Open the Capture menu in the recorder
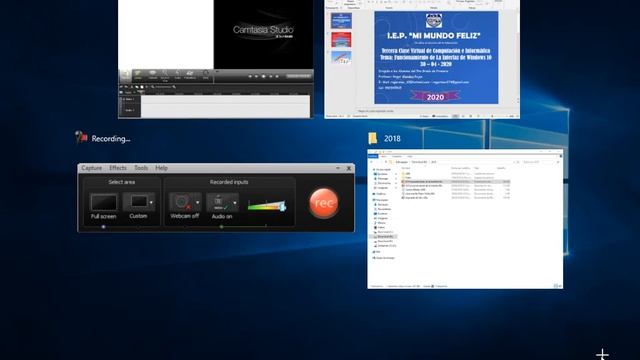The width and height of the screenshot is (640, 360). point(91,168)
